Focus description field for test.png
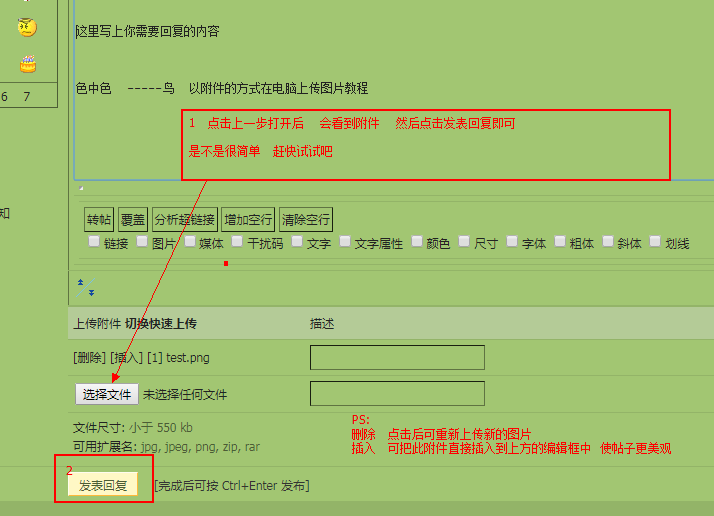Viewport: 714px width, 516px height. [x=397, y=358]
